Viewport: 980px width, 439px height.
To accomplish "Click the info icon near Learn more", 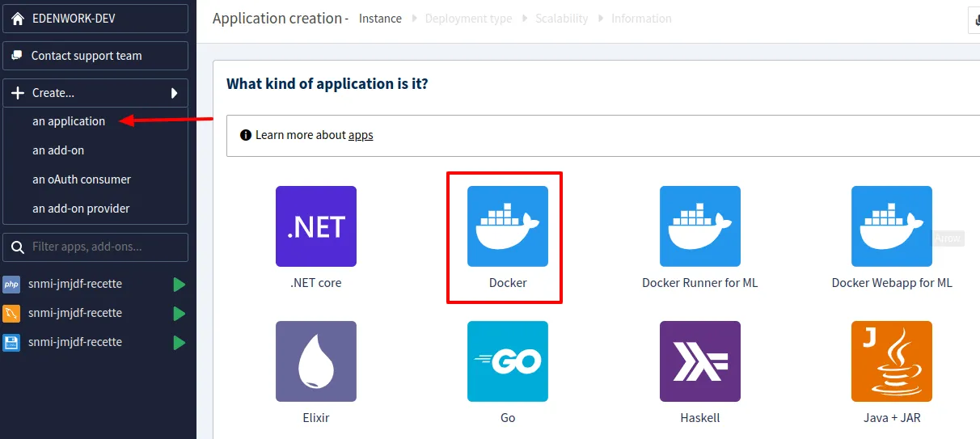I will (x=246, y=135).
